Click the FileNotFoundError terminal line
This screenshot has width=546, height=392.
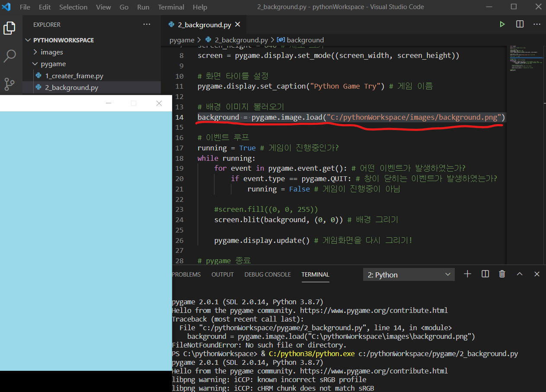[x=259, y=345]
